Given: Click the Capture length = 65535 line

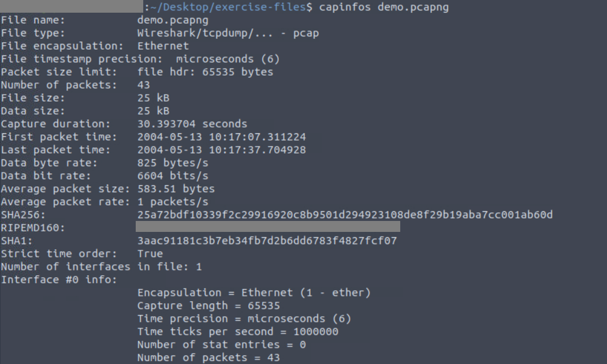Looking at the screenshot, I should pyautogui.click(x=208, y=306).
